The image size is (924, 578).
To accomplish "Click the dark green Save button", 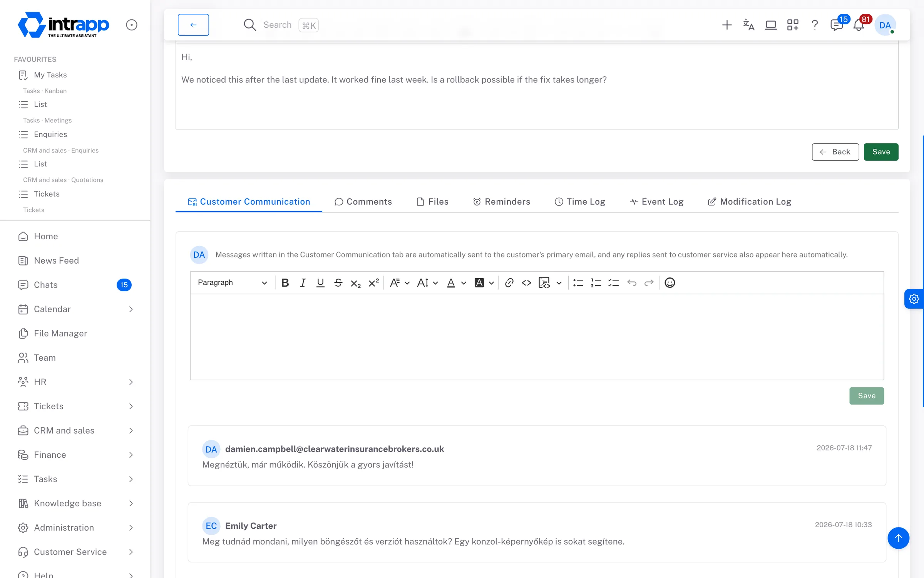I will click(881, 152).
